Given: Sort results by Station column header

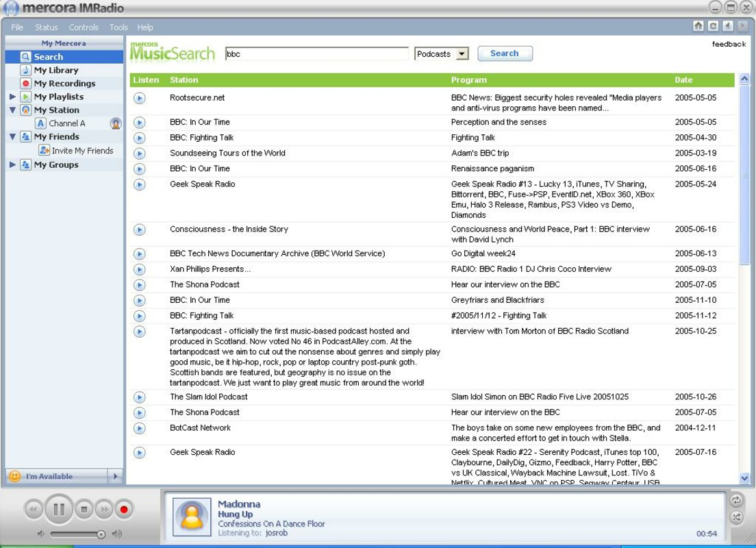Looking at the screenshot, I should pos(184,80).
